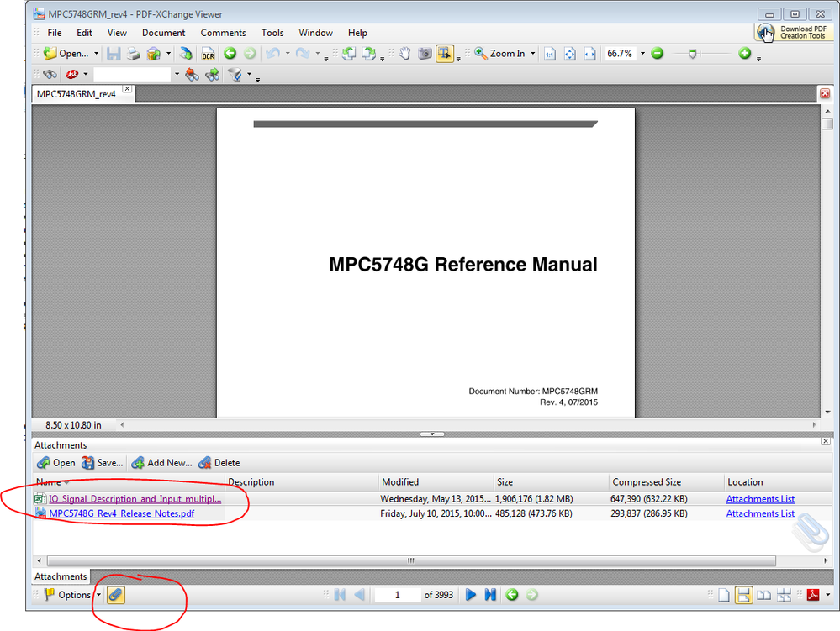
Task: Go to previous page button
Action: (360, 595)
